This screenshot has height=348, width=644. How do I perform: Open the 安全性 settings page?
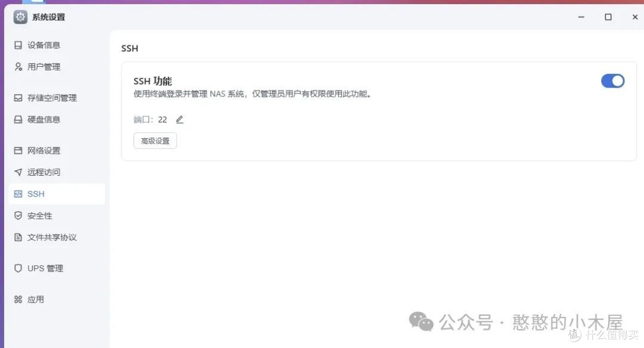click(57, 216)
